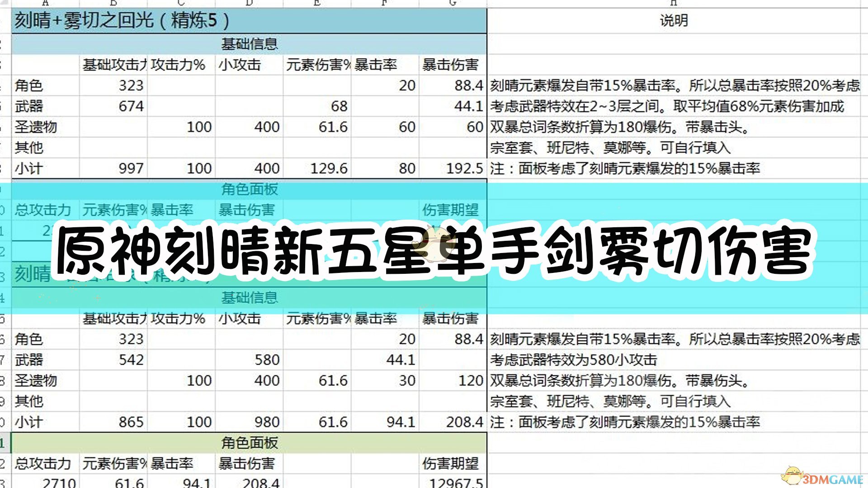
Task: Select cell showing base attack 674
Action: tap(131, 106)
